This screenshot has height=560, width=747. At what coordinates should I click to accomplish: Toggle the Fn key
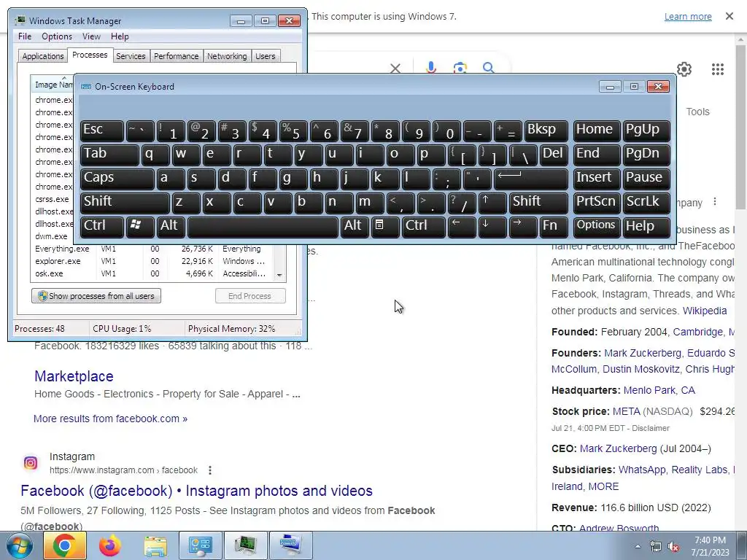click(554, 226)
